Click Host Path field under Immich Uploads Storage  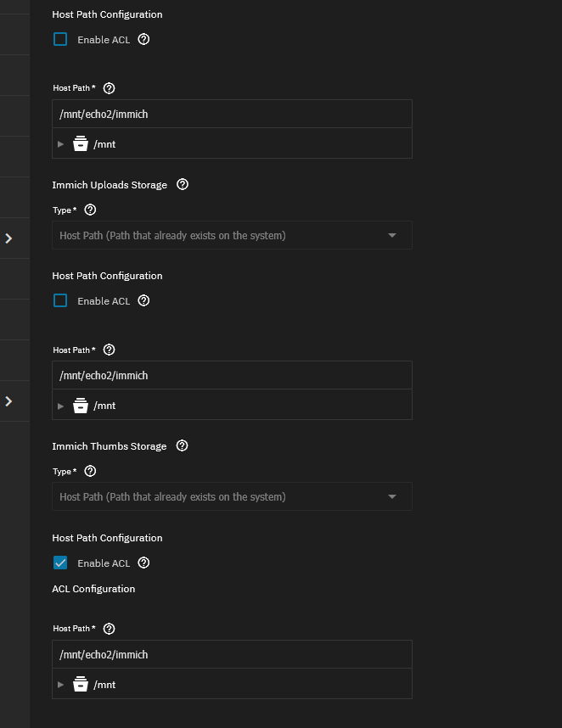[x=232, y=375]
